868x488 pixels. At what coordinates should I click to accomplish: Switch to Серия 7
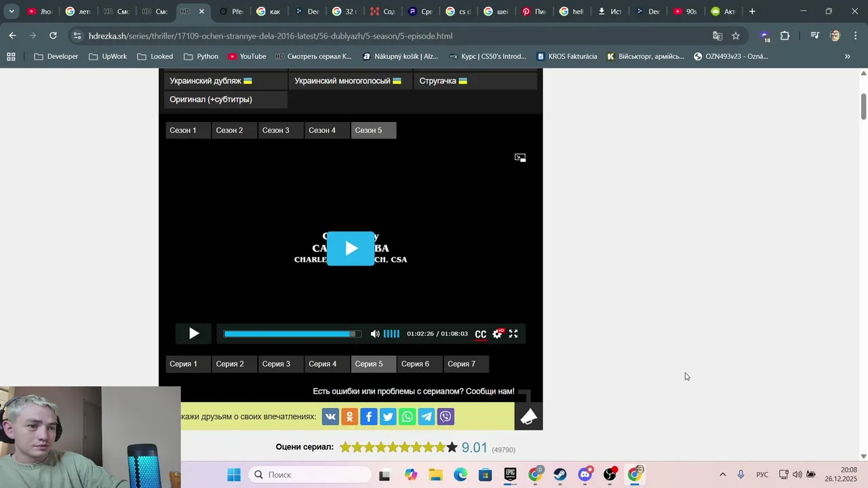466,364
